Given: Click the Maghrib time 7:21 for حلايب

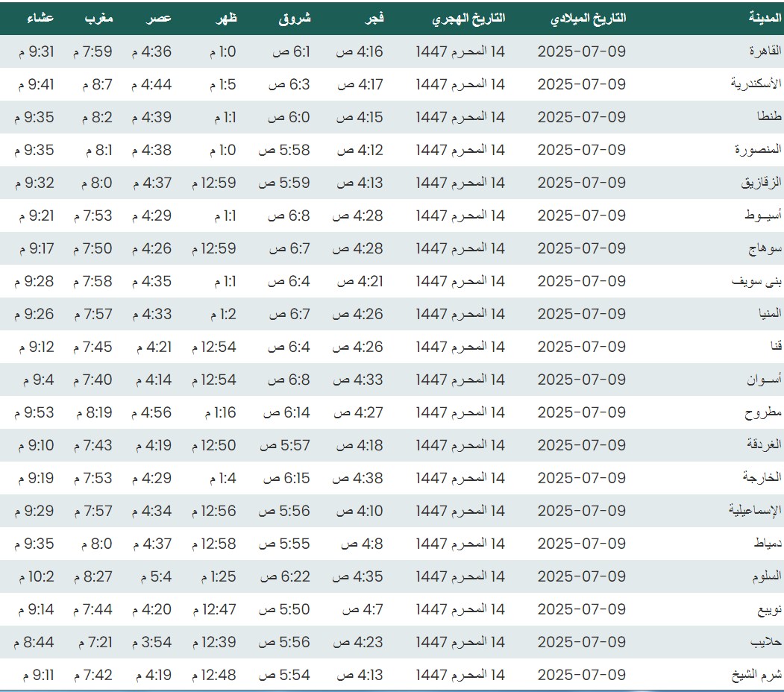Looking at the screenshot, I should pyautogui.click(x=92, y=642).
